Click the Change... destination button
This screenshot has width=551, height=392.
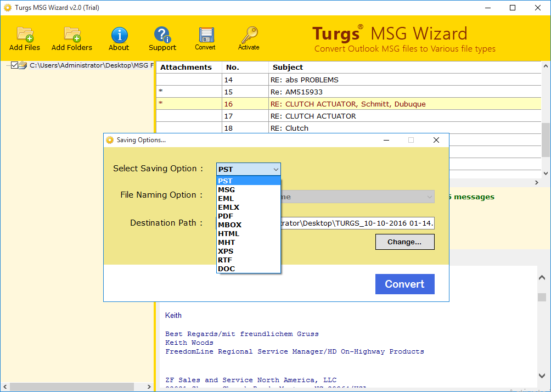(x=405, y=242)
